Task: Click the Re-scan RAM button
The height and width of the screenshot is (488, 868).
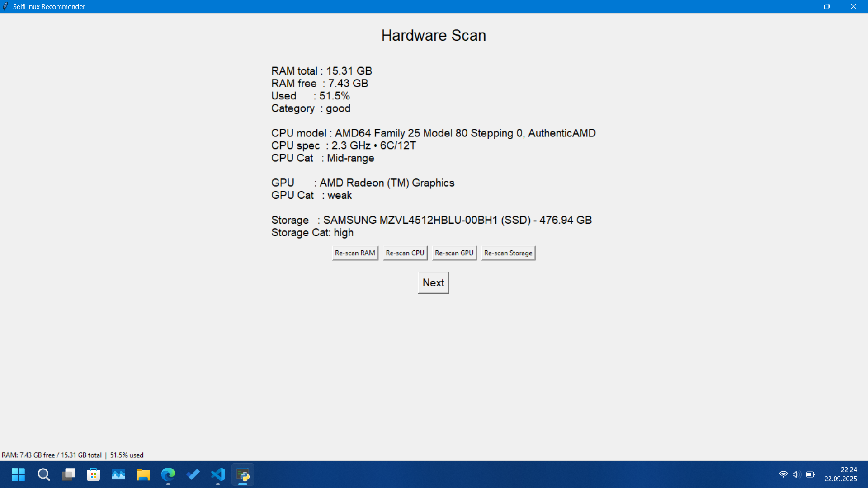Action: (354, 253)
